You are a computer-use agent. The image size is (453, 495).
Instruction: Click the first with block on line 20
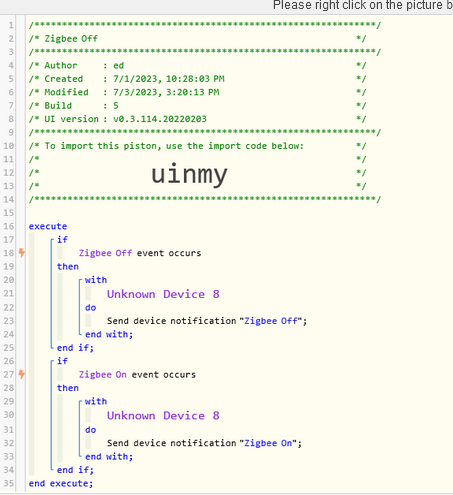click(96, 280)
